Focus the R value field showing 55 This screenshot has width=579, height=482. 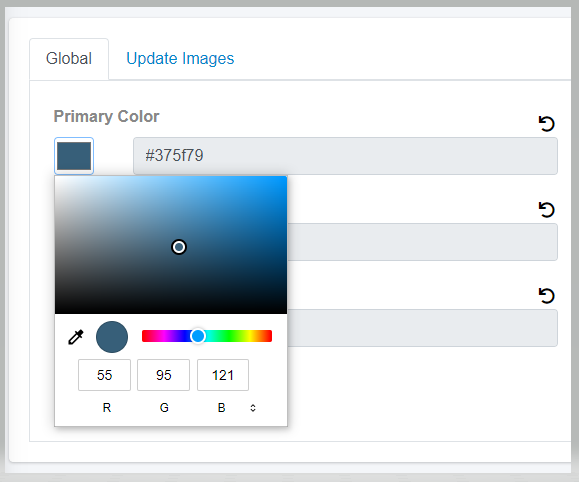pyautogui.click(x=105, y=375)
